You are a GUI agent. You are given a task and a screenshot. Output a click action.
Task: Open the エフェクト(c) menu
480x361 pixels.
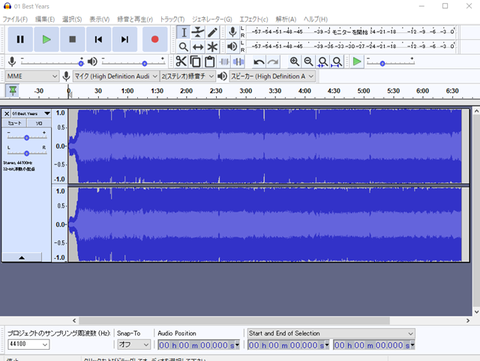point(254,19)
